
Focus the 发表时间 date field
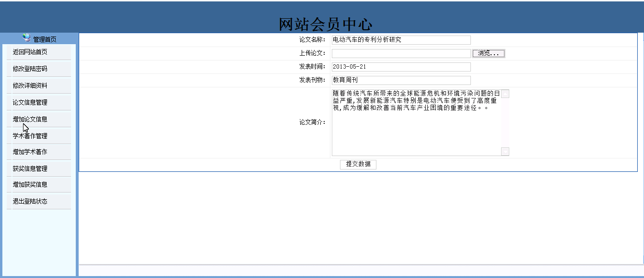(x=401, y=67)
